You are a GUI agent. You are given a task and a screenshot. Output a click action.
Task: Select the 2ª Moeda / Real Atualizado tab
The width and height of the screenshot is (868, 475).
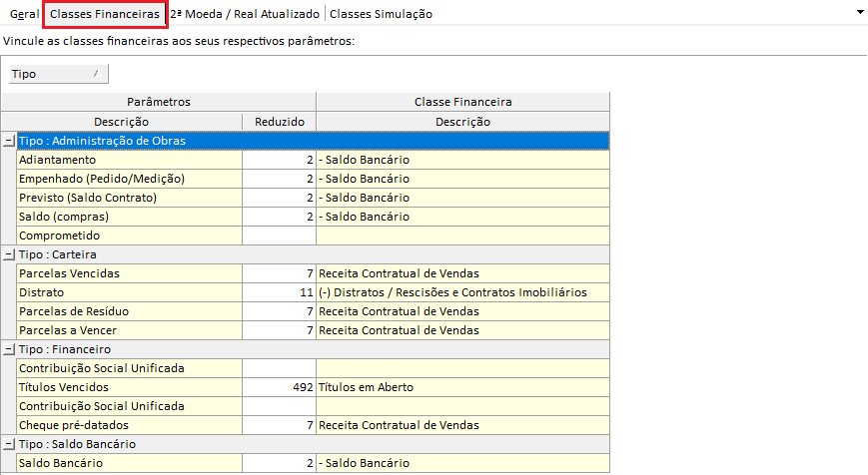245,15
